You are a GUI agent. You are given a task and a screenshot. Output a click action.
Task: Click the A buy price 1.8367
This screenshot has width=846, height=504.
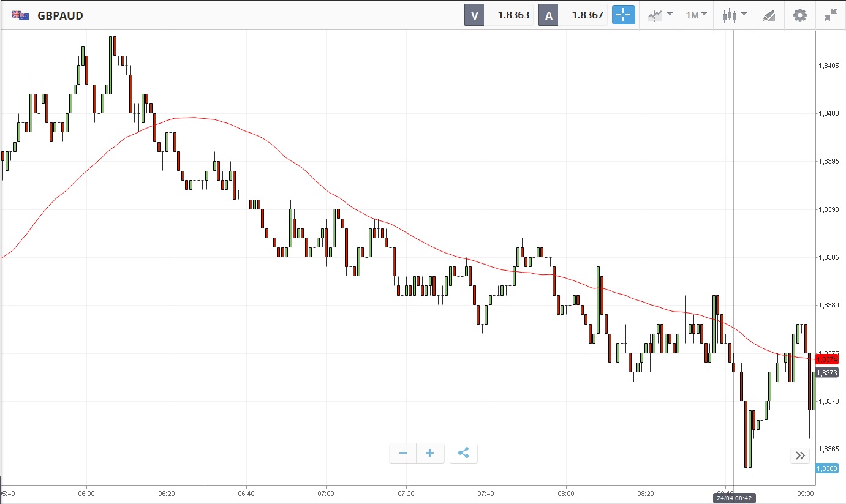tap(587, 15)
